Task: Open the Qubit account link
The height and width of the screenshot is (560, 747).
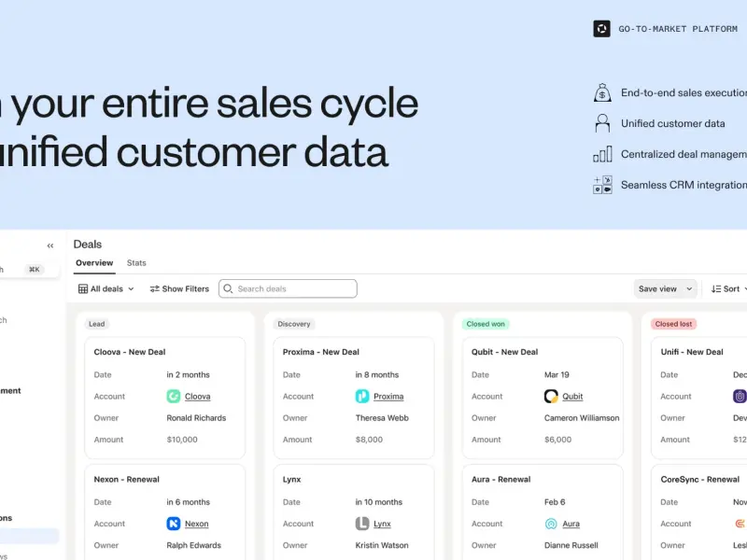Action: point(572,396)
